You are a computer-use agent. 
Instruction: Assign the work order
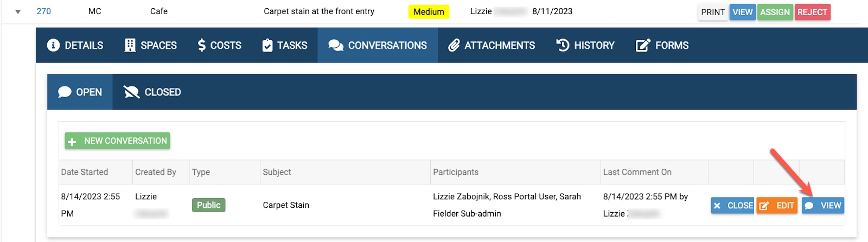pyautogui.click(x=775, y=12)
